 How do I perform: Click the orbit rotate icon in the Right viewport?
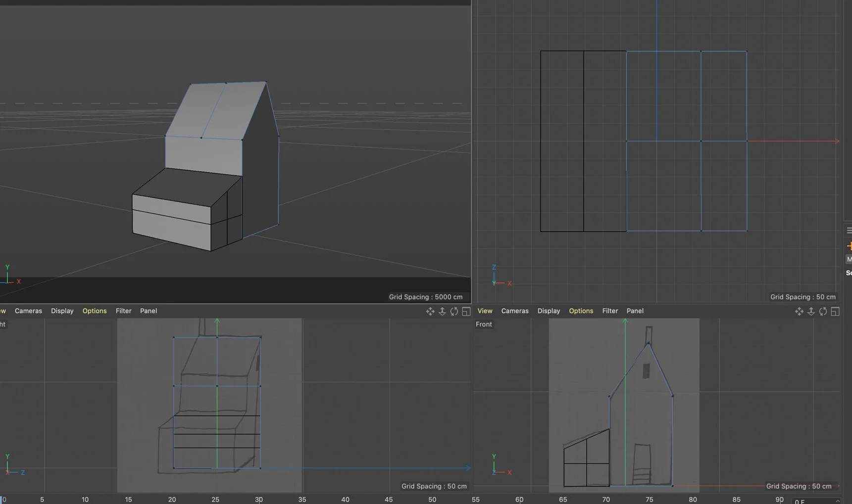454,311
